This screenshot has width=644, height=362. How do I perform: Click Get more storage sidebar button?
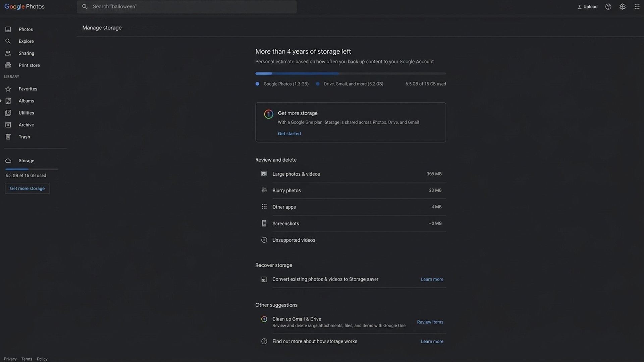coord(27,188)
